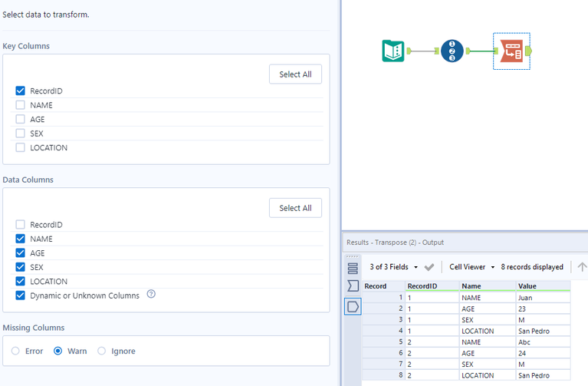Click Select All in Data Columns
This screenshot has width=588, height=386.
coord(295,208)
